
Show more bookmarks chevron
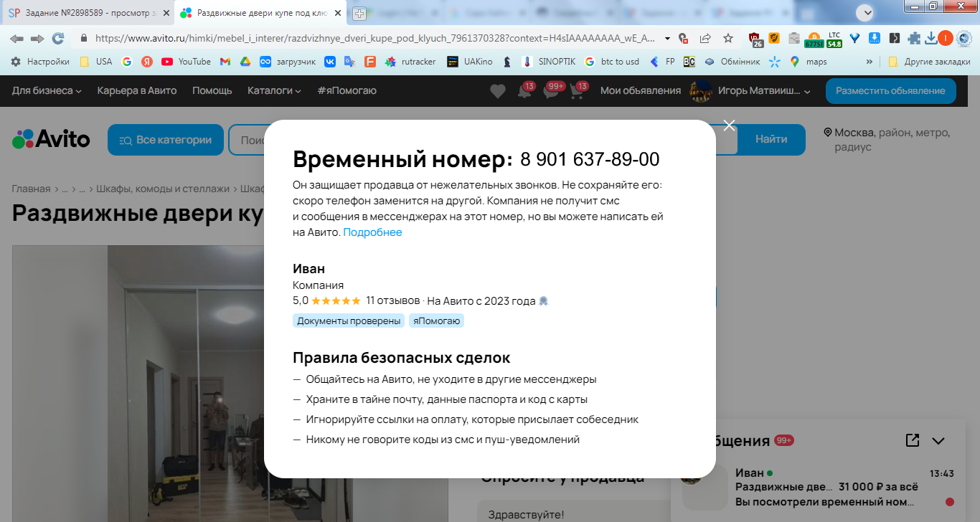(870, 62)
